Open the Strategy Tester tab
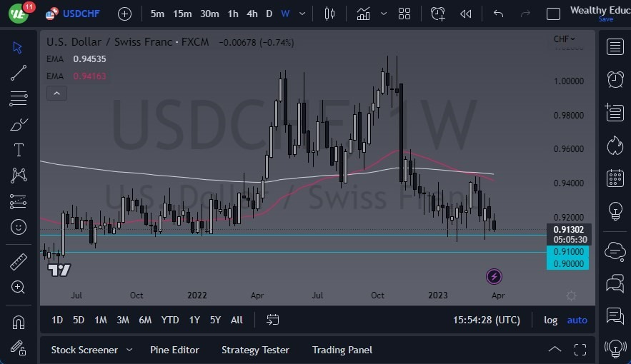Screen dimensions: 631x364 (255, 350)
